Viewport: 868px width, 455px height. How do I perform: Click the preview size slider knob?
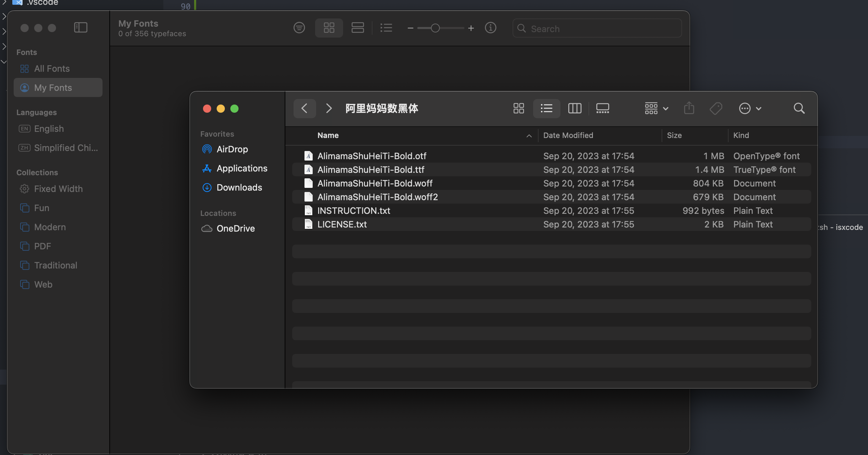pyautogui.click(x=435, y=28)
